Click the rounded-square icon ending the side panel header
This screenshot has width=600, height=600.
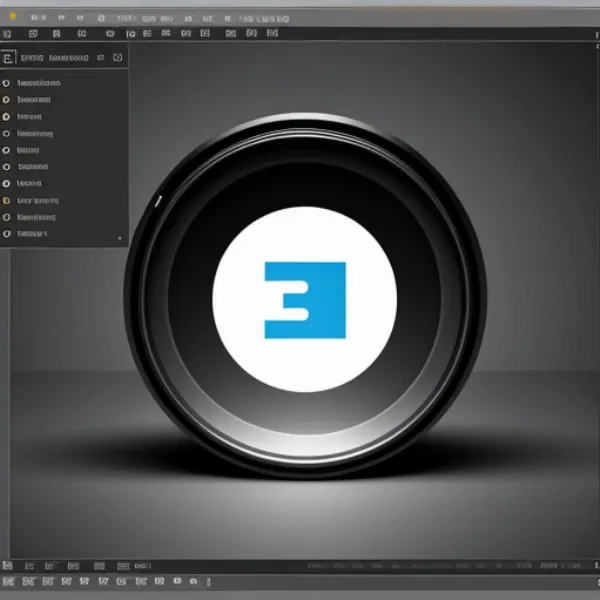[x=118, y=57]
